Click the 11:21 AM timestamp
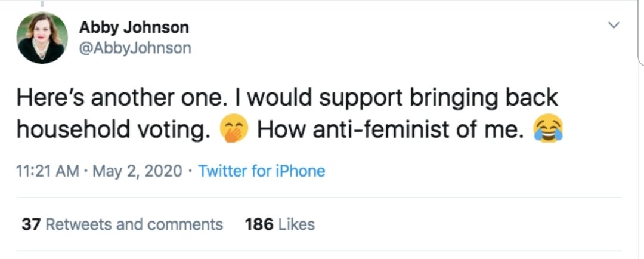 pyautogui.click(x=48, y=172)
